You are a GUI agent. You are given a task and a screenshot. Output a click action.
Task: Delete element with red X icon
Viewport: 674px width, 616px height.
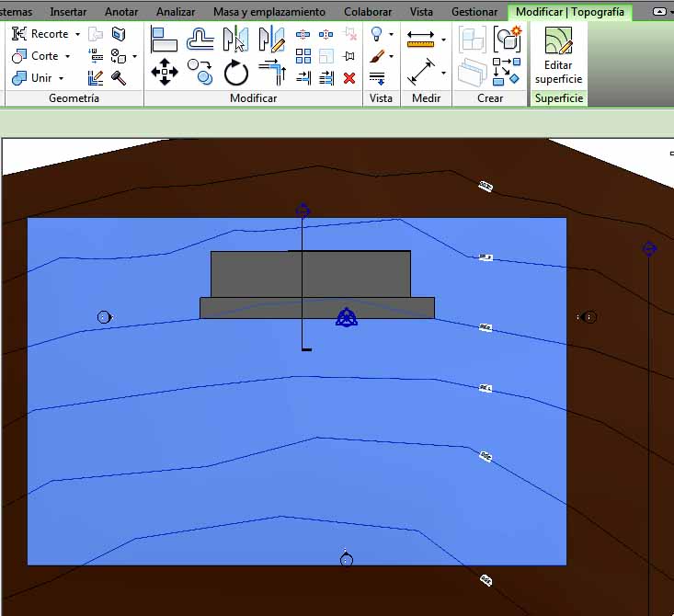click(x=349, y=78)
